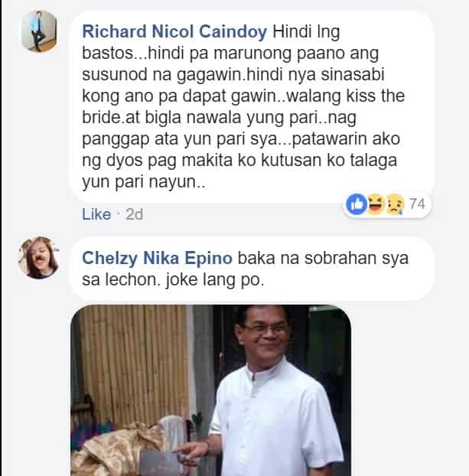Click 'Hindi lng' at start of Richard's comment
This screenshot has width=469, height=476.
(306, 32)
